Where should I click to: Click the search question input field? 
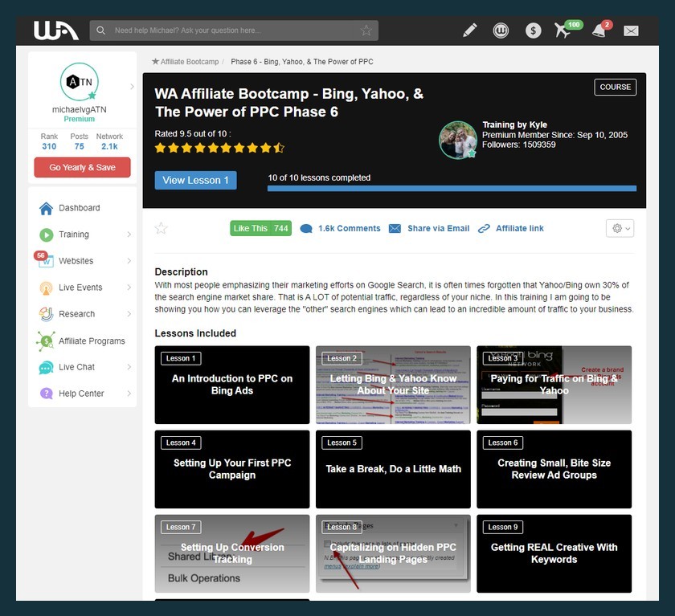click(234, 31)
